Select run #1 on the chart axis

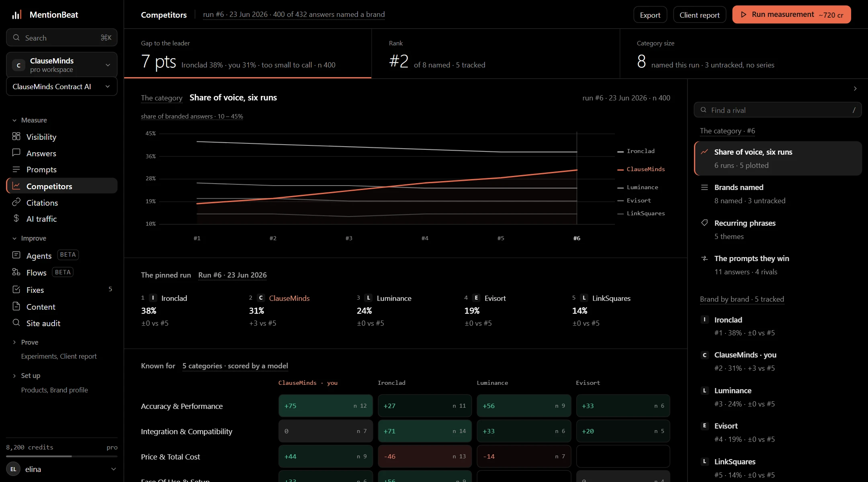coord(197,238)
